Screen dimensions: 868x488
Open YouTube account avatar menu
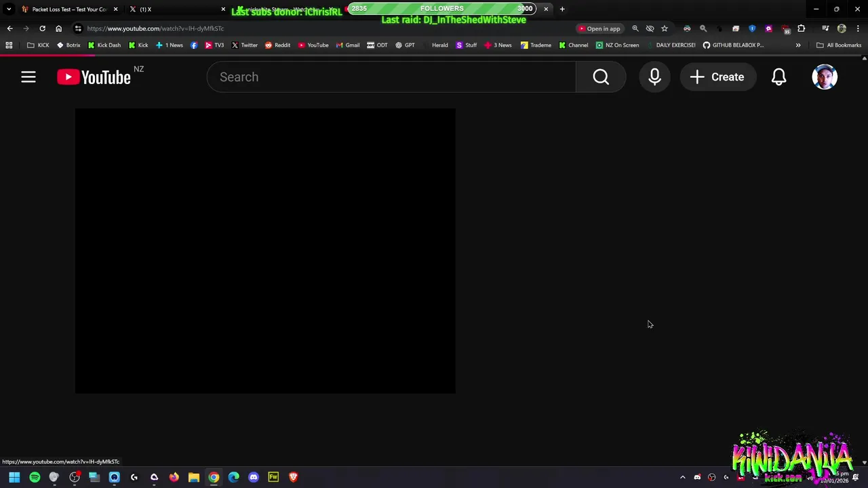coord(825,77)
